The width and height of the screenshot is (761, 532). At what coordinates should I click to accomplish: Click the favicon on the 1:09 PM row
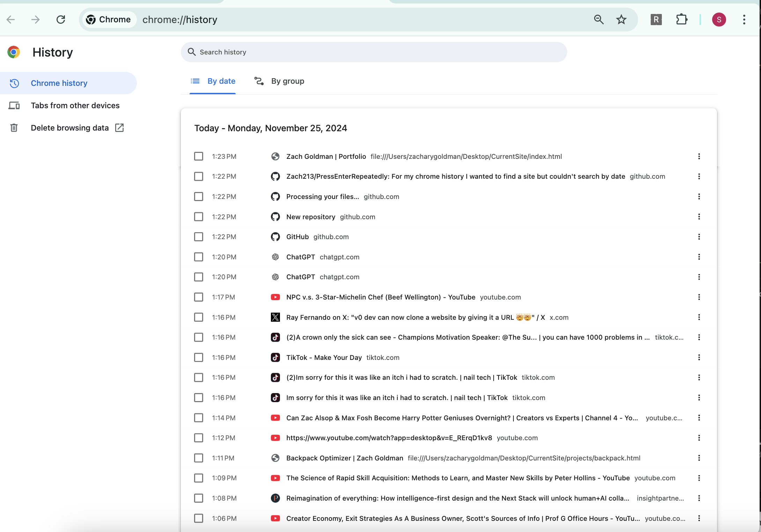(x=275, y=478)
